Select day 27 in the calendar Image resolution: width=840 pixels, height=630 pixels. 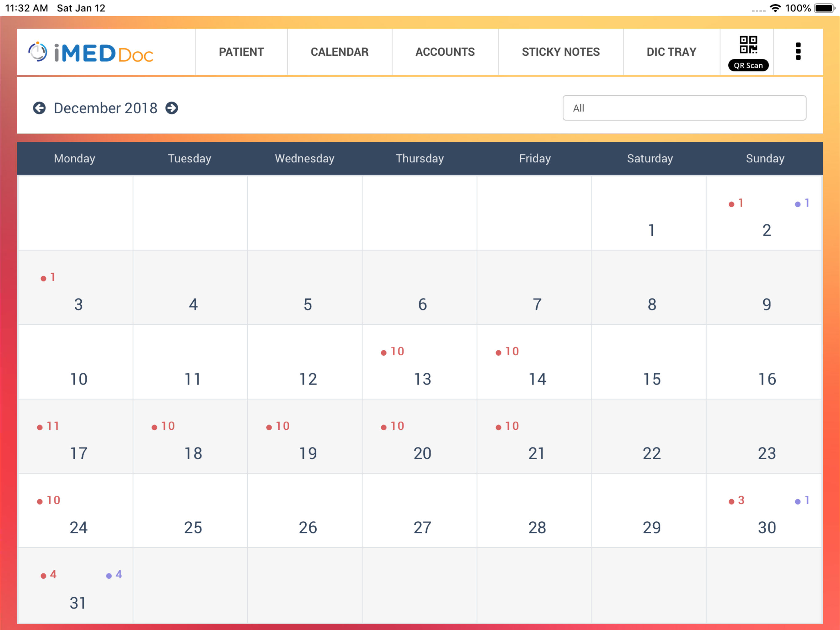420,510
